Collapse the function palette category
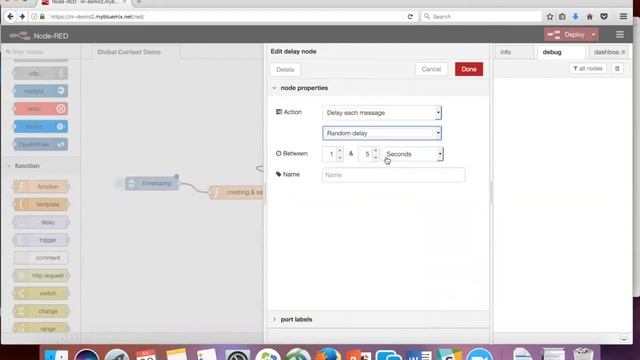The height and width of the screenshot is (360, 640). [x=27, y=166]
